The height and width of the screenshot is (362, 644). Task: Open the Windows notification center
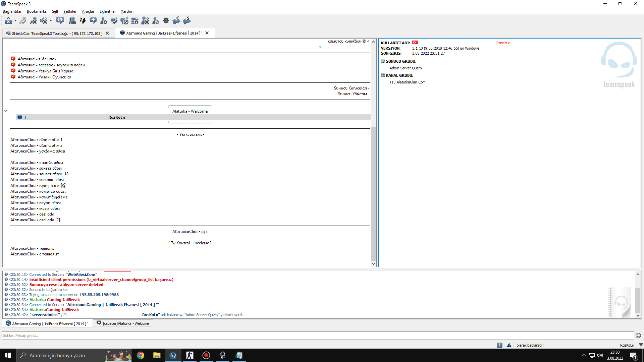tap(634, 355)
